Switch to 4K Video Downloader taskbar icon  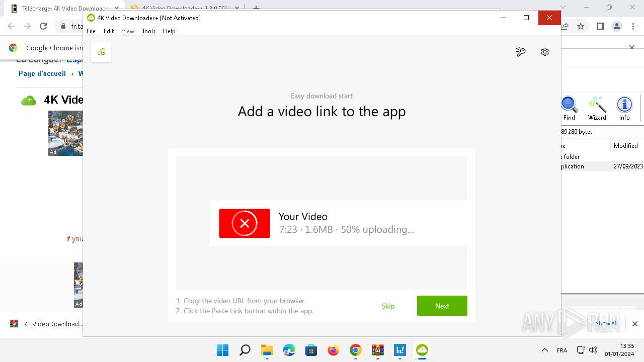point(422,350)
